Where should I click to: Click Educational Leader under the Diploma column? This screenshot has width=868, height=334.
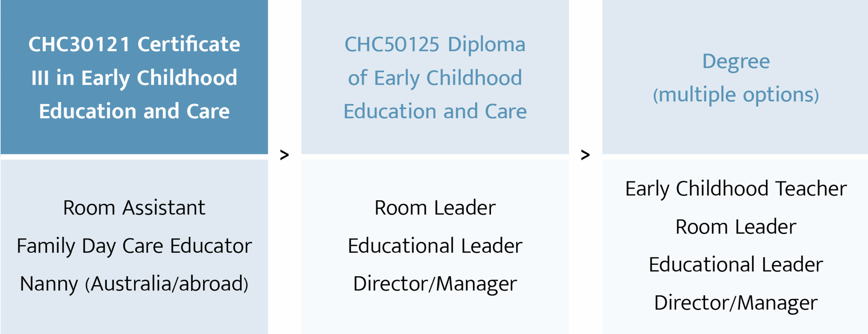click(435, 245)
